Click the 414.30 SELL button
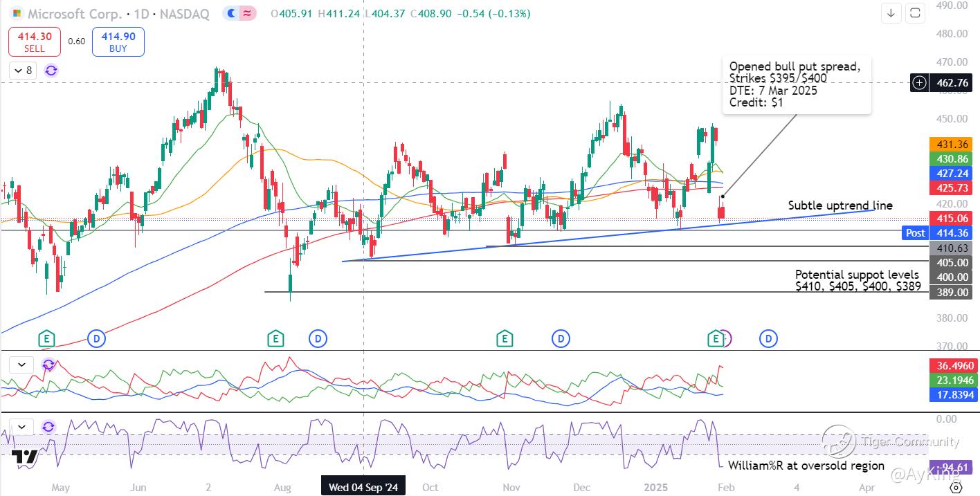This screenshot has width=980, height=496. [35, 42]
